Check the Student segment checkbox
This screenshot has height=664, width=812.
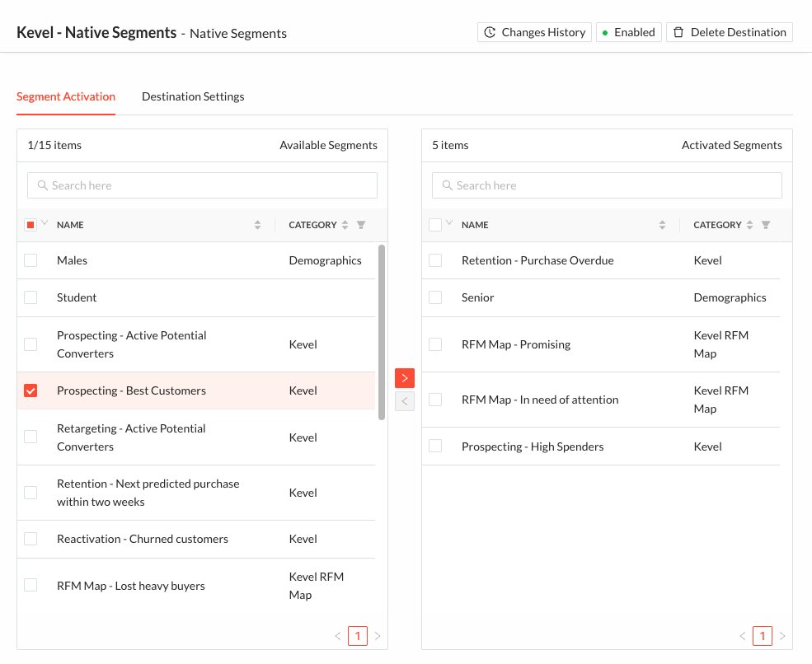tap(31, 297)
